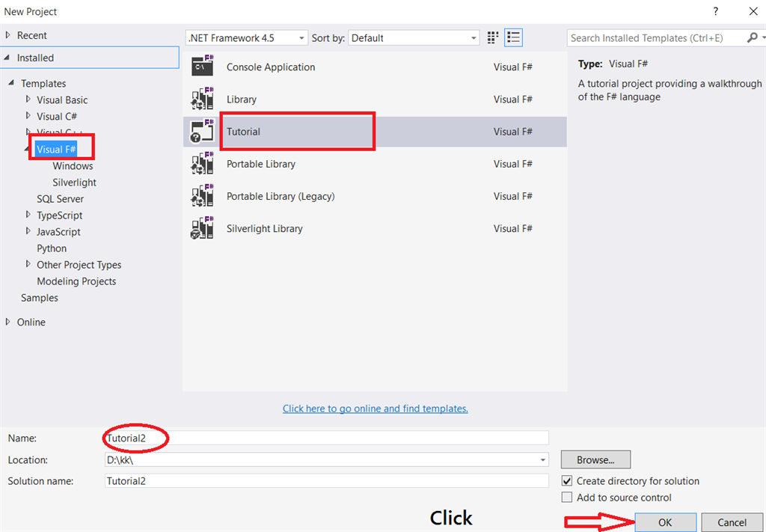The image size is (766, 532).
Task: Select Windows under Visual F#
Action: click(x=73, y=165)
